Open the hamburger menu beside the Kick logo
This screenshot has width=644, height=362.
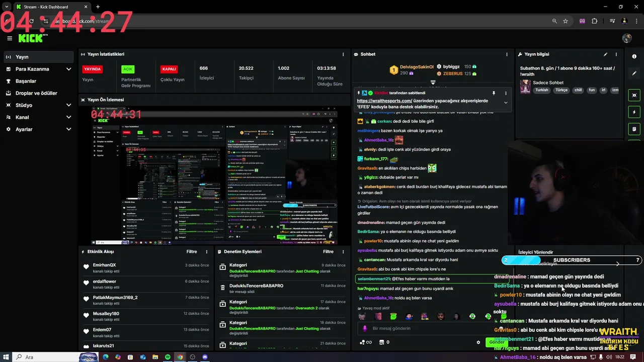point(10,38)
